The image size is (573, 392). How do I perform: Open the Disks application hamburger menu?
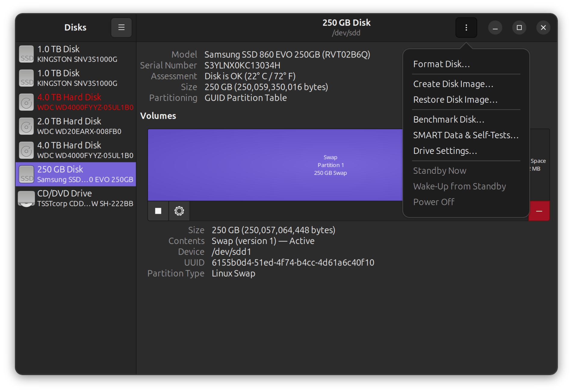pos(121,28)
